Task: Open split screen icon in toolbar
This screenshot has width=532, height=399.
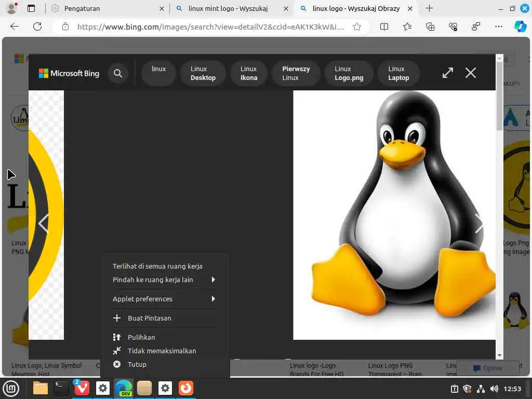Action: [384, 26]
